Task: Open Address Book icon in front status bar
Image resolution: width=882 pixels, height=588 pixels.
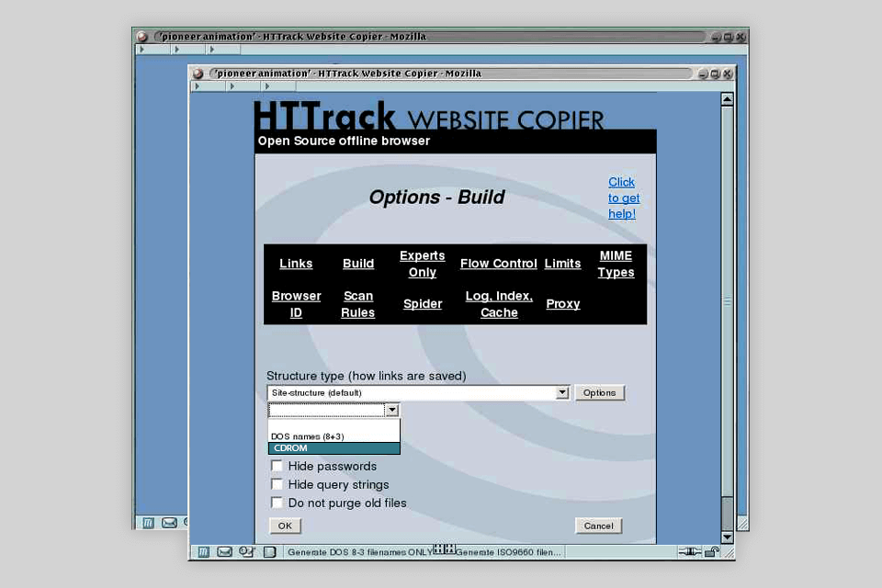Action: tap(270, 552)
